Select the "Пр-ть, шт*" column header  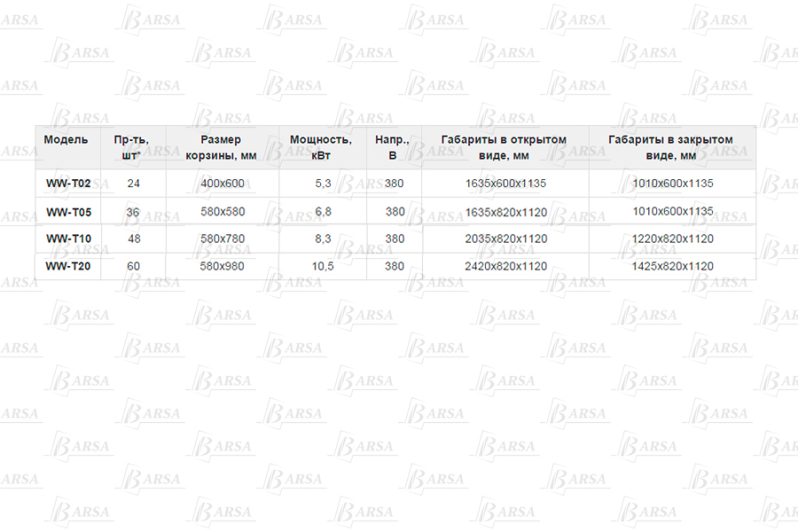pyautogui.click(x=132, y=147)
